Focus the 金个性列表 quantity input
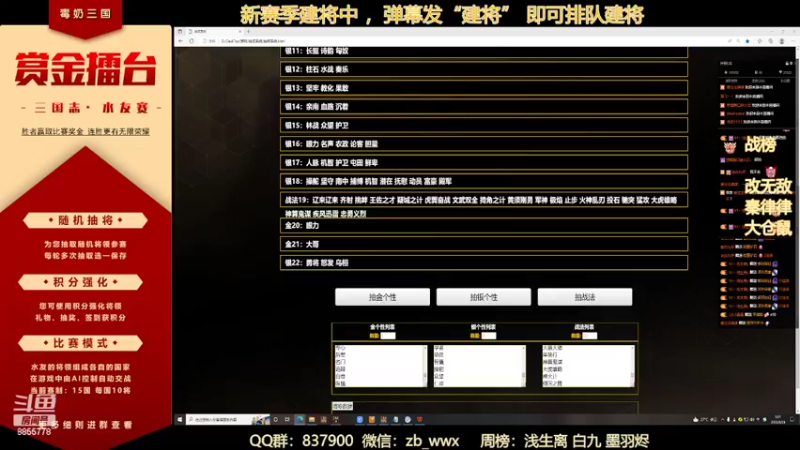 coord(388,336)
